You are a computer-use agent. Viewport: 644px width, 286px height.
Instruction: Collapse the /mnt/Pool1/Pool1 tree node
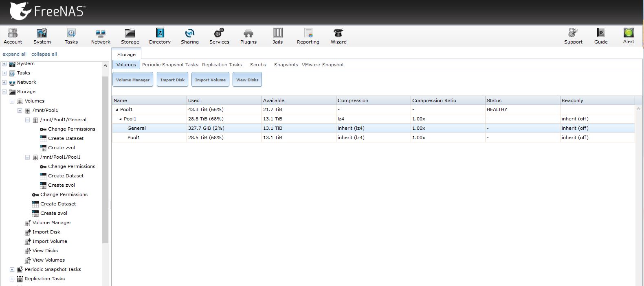coord(27,157)
